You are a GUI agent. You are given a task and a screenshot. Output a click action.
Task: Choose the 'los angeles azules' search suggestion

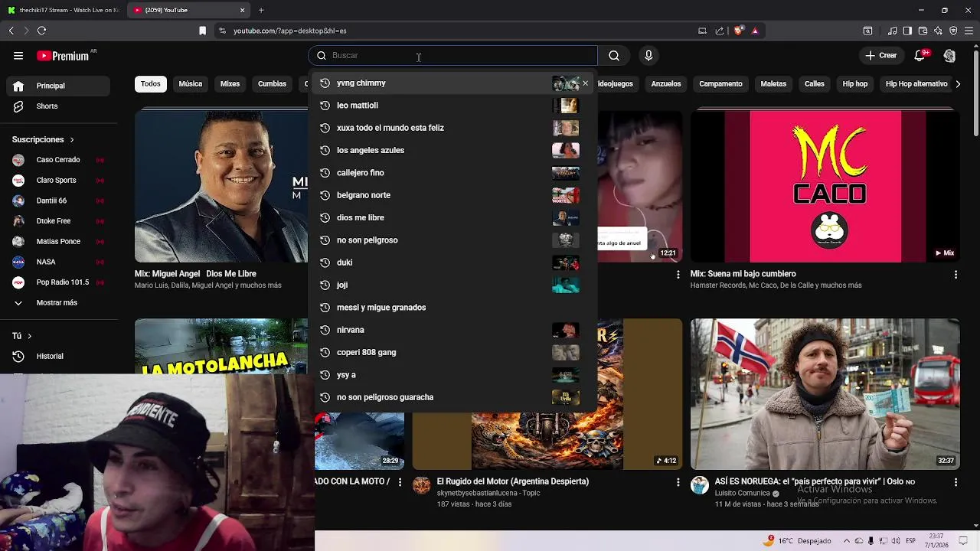click(x=452, y=150)
